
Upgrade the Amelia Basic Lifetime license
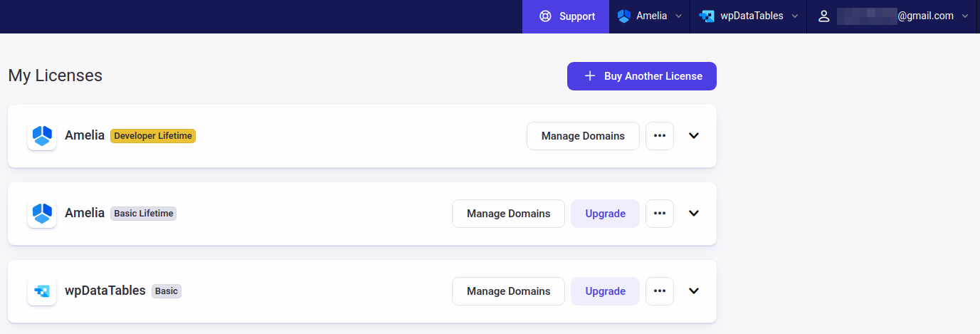click(x=605, y=214)
